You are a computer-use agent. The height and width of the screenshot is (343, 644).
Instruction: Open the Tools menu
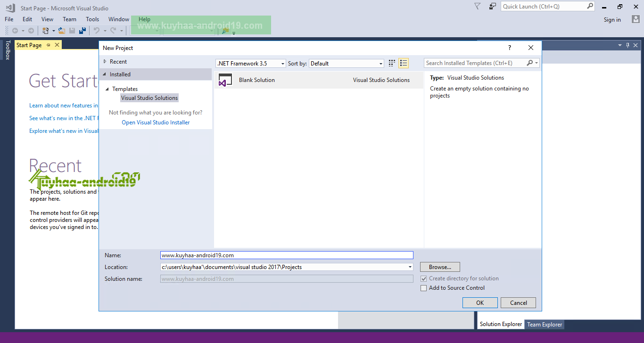click(x=92, y=19)
